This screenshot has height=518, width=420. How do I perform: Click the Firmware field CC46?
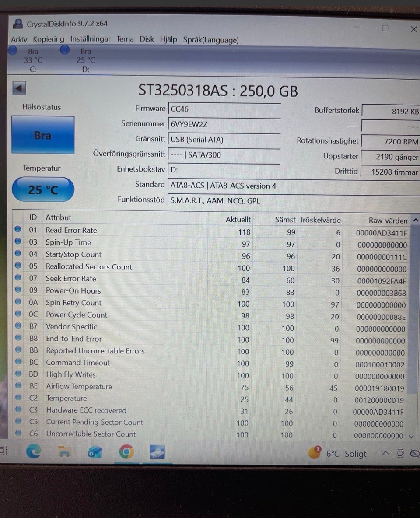tap(224, 109)
